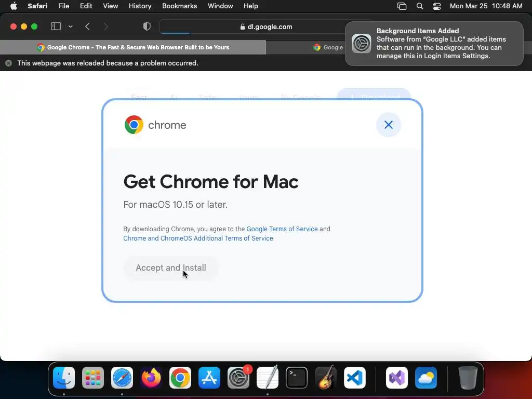532x399 pixels.
Task: Open purple Visual Studio dock icon
Action: coord(397,378)
